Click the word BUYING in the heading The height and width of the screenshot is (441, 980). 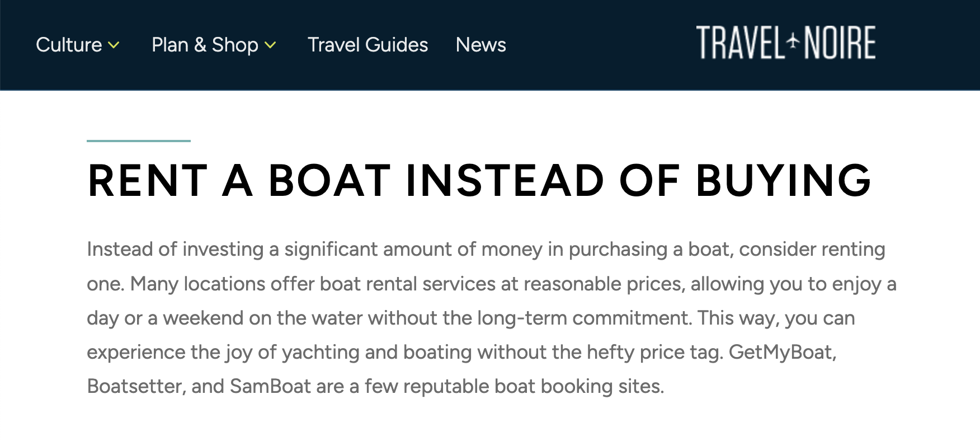(783, 181)
